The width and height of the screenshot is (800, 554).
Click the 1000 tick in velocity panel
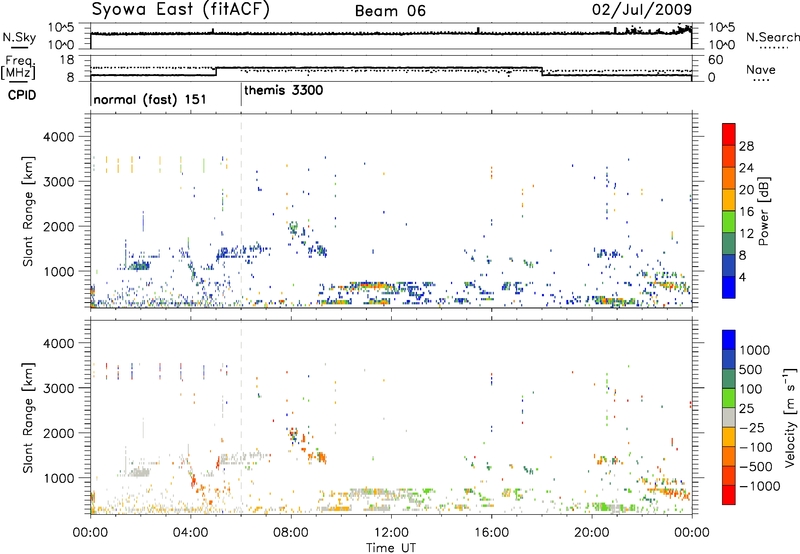58,478
